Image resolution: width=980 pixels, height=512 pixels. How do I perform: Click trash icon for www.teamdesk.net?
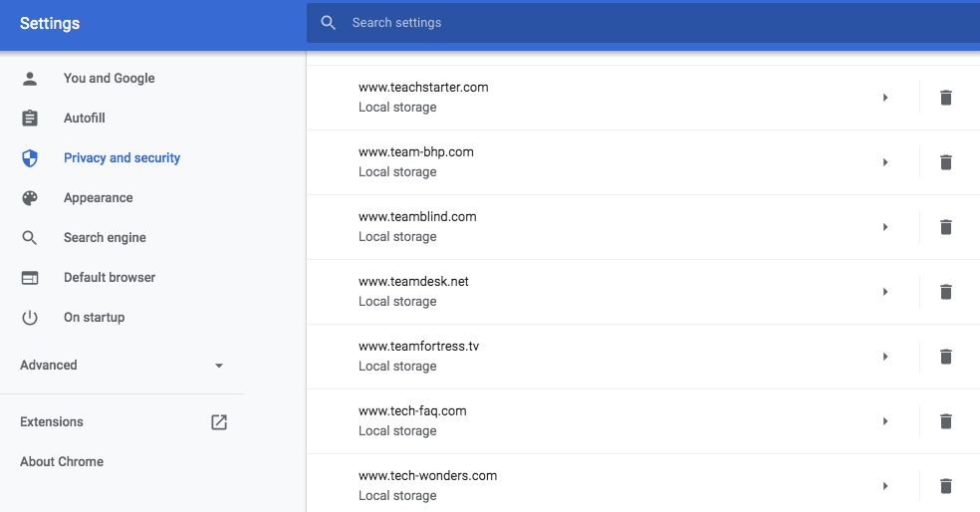(945, 292)
